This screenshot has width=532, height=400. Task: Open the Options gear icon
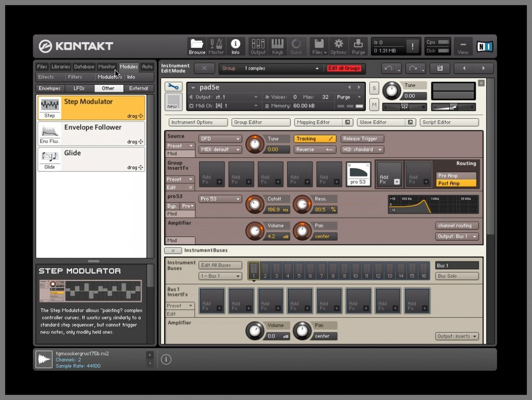coord(338,46)
